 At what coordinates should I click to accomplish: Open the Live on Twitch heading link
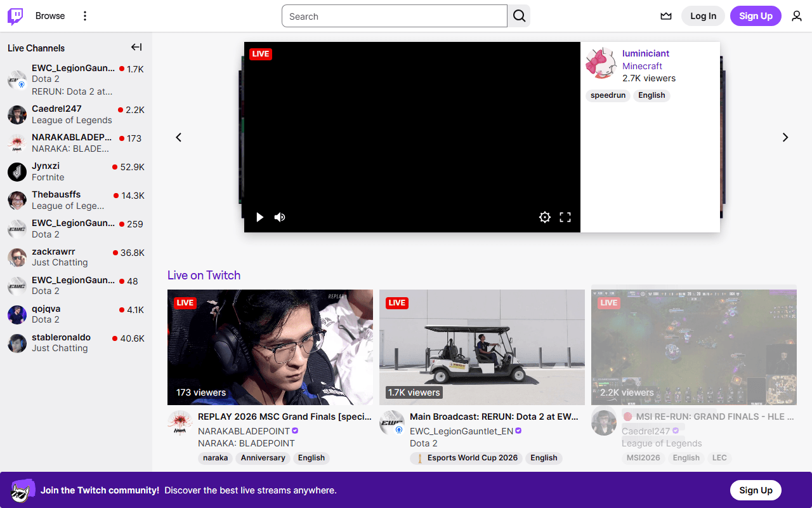coord(204,275)
